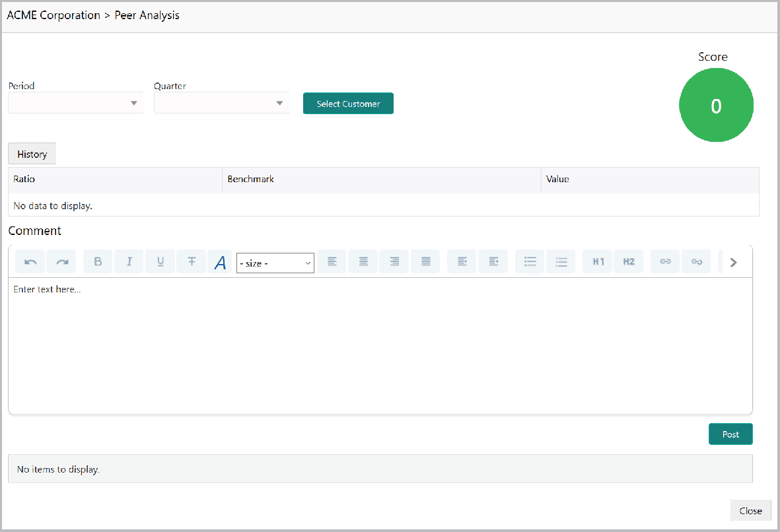Center-align the comment text
The width and height of the screenshot is (780, 532).
click(x=363, y=261)
